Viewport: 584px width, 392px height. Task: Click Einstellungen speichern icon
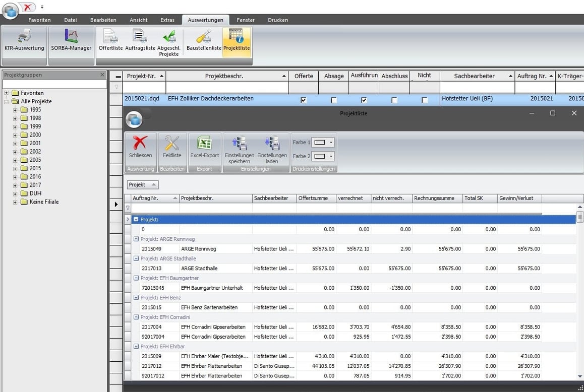240,143
